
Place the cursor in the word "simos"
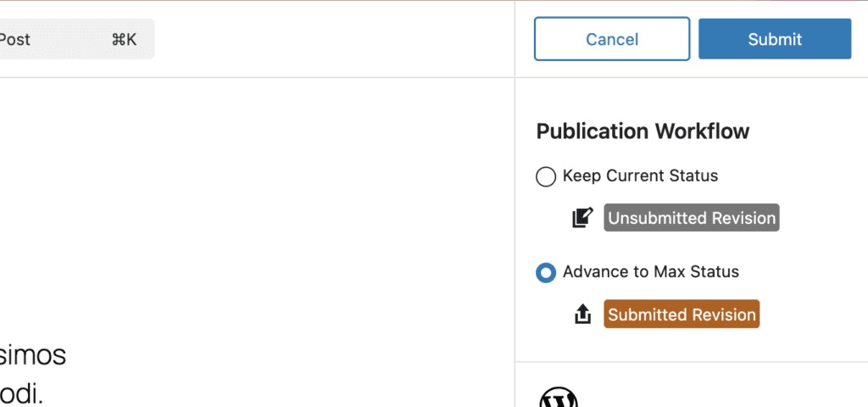[x=32, y=355]
